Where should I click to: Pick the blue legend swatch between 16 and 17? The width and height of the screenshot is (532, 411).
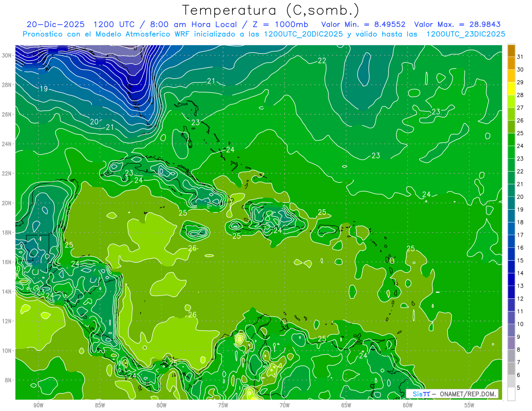(511, 241)
